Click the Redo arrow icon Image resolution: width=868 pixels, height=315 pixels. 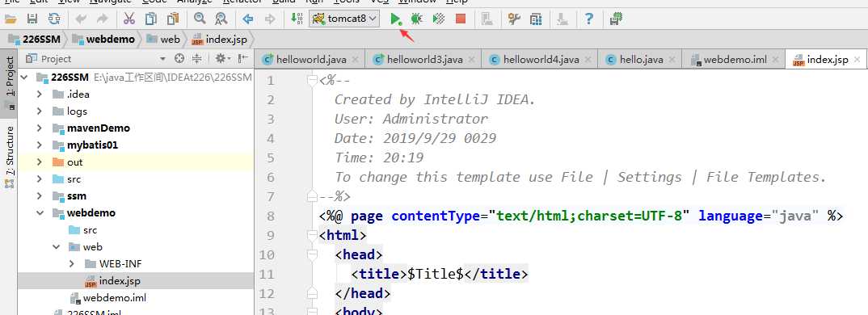(x=102, y=19)
